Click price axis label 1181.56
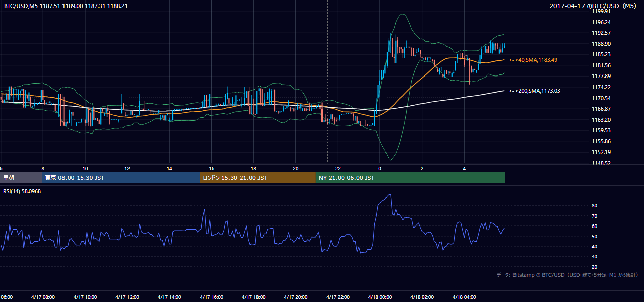 [x=601, y=65]
